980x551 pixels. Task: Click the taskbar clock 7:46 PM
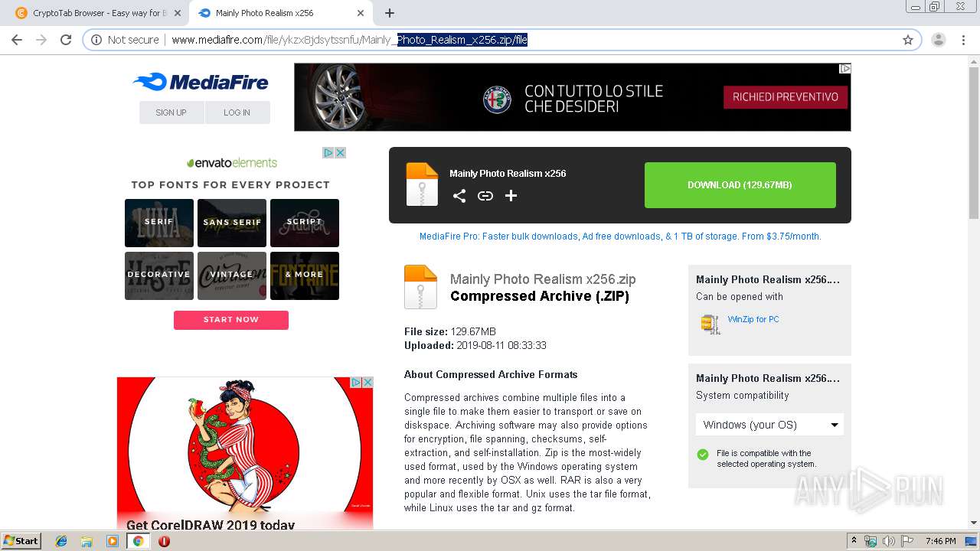point(940,541)
